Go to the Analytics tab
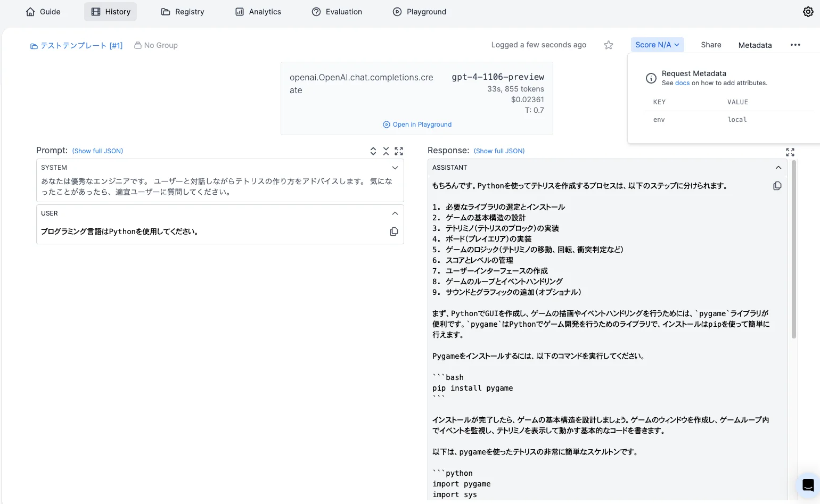Viewport: 820px width, 504px height. coord(258,12)
